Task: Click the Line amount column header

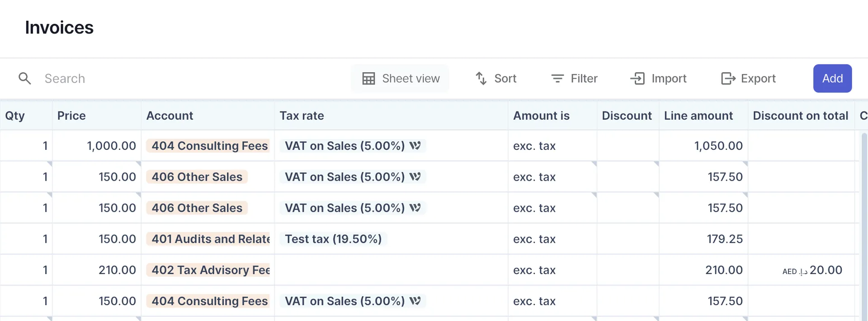Action: 698,116
